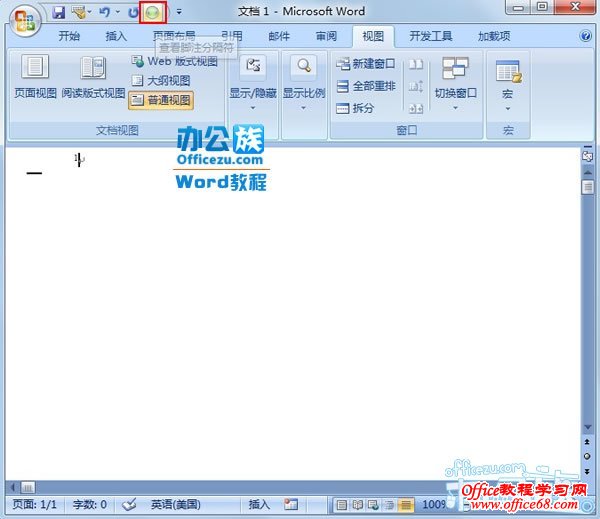Viewport: 600px width, 519px height.
Task: Click previous page double-arrow button
Action: click(x=587, y=442)
